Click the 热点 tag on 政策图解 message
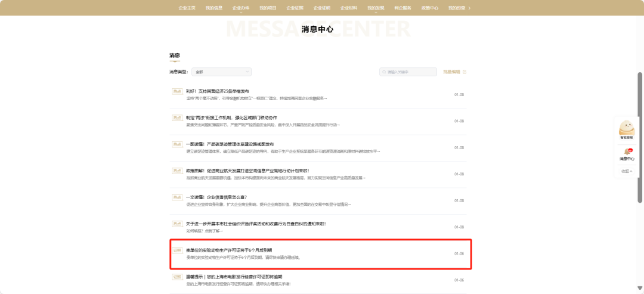 click(x=177, y=171)
